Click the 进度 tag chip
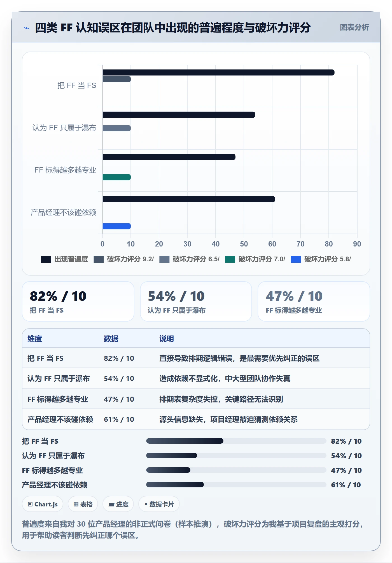This screenshot has height=563, width=392. [x=118, y=504]
